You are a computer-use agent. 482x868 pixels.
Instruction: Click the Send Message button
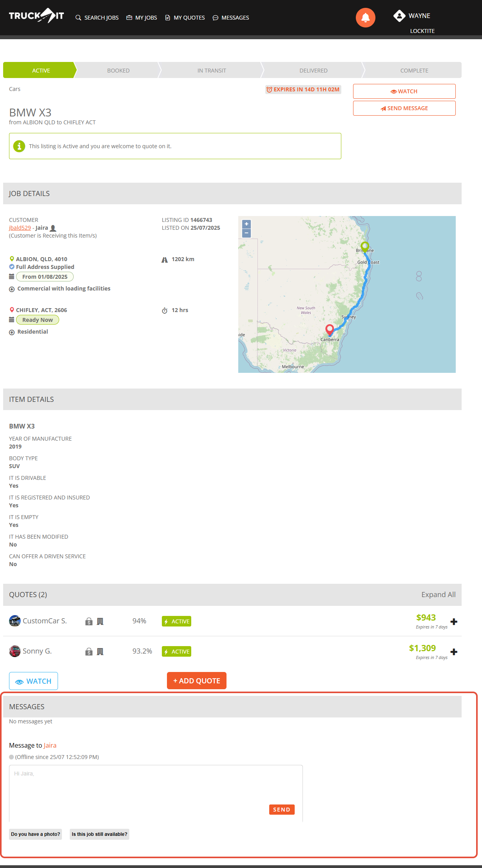pos(404,108)
